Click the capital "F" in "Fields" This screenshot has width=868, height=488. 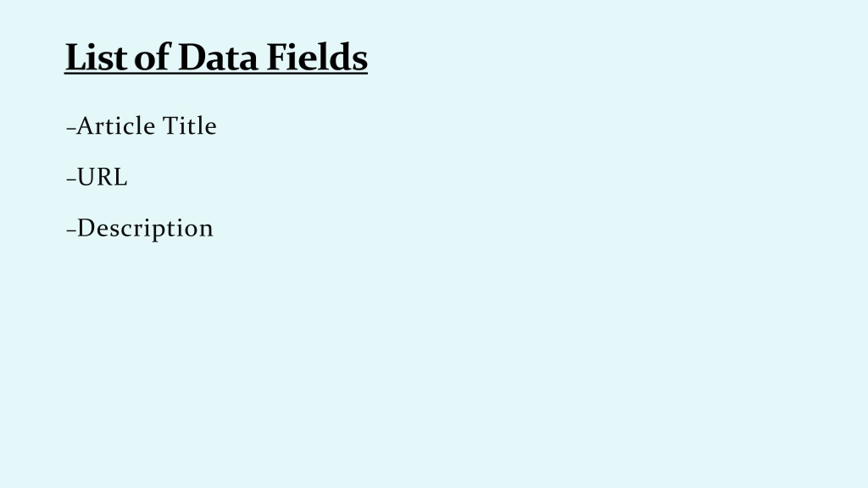click(x=276, y=57)
